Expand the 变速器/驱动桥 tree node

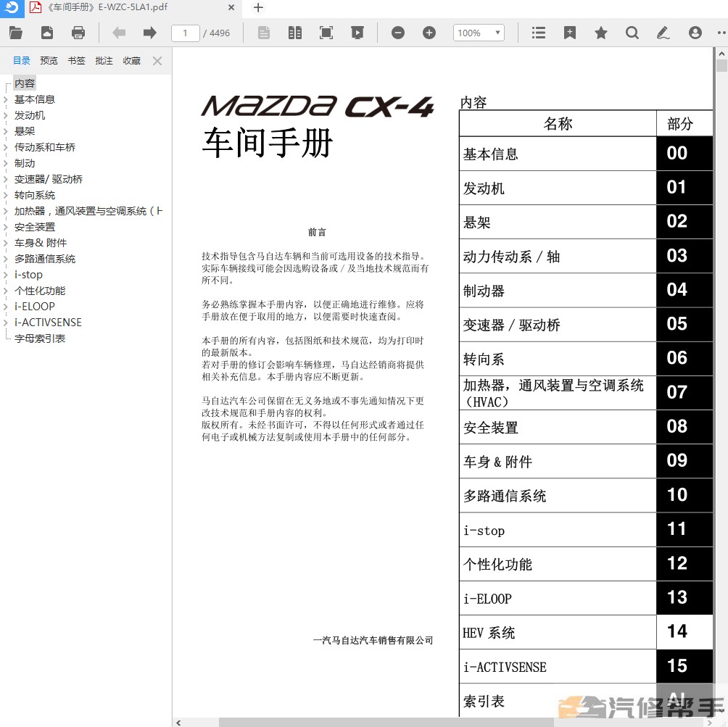(6, 179)
